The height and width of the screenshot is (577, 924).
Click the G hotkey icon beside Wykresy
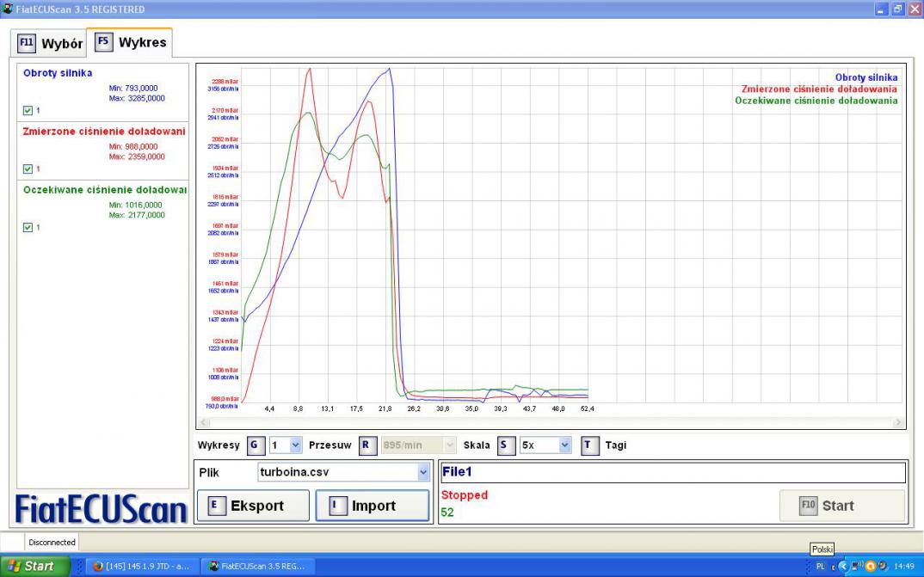[x=255, y=445]
